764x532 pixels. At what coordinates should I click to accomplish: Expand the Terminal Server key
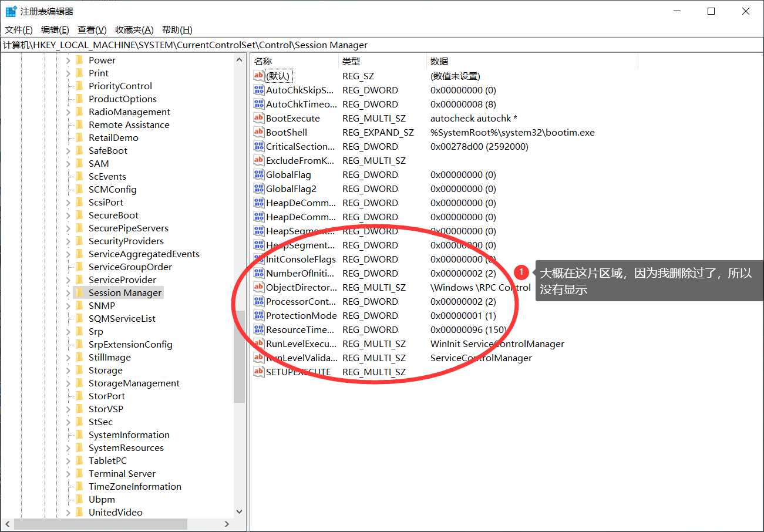click(x=68, y=473)
